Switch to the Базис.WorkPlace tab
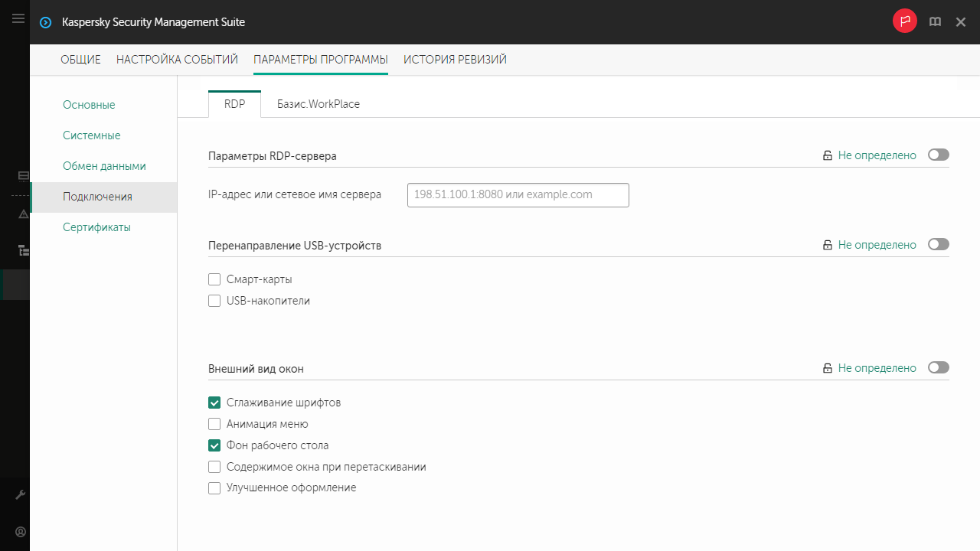This screenshot has height=551, width=980. 318,104
